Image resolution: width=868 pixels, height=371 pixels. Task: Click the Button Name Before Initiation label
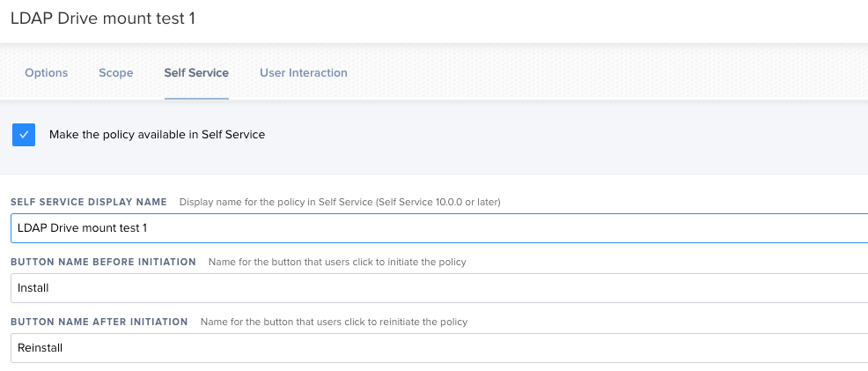[103, 262]
